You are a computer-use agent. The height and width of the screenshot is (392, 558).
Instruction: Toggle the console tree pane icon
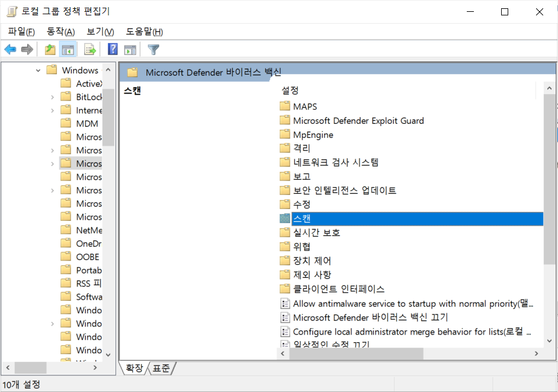click(x=68, y=50)
